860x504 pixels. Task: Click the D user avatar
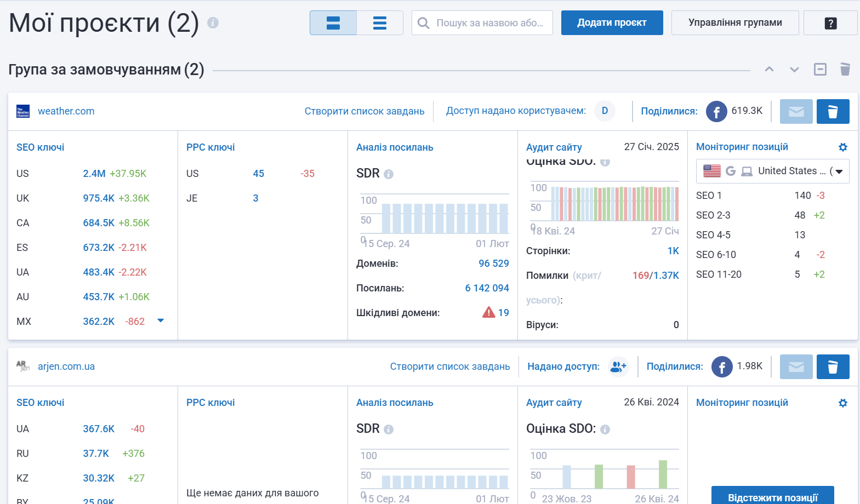(605, 111)
